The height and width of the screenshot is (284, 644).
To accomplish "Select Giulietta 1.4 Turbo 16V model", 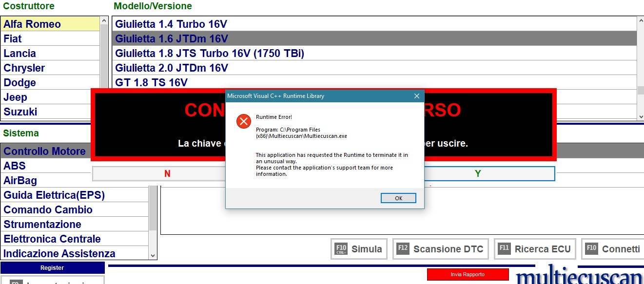I will coord(374,24).
